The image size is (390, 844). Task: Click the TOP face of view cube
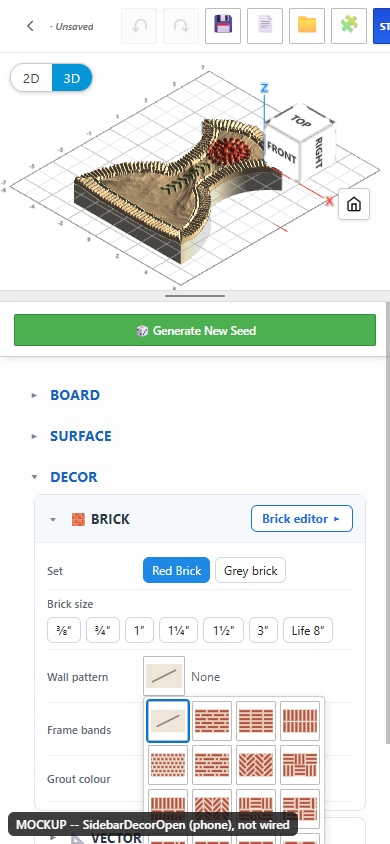click(x=301, y=121)
